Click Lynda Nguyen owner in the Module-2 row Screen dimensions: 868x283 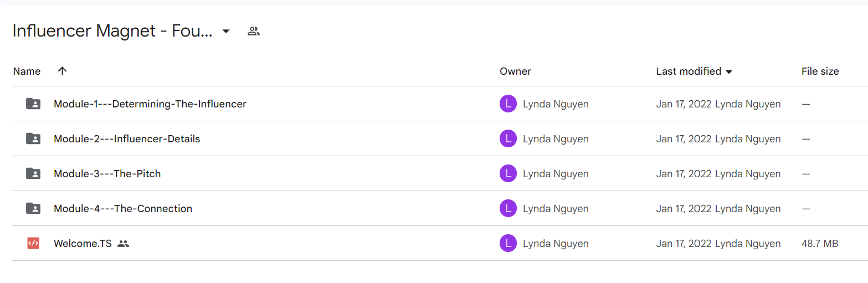tap(556, 138)
